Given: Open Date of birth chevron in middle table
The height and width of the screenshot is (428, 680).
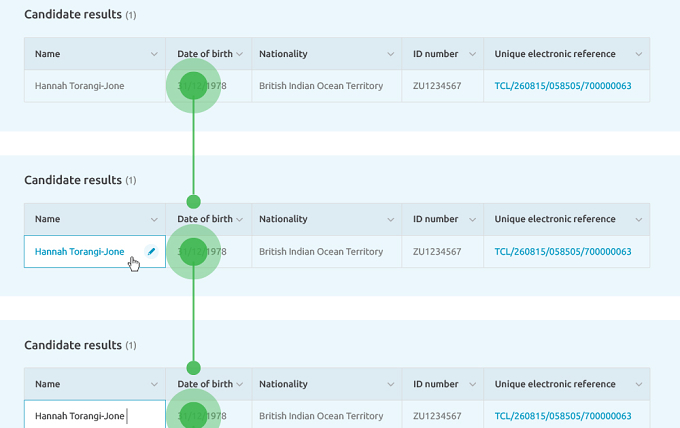Looking at the screenshot, I should tap(239, 219).
